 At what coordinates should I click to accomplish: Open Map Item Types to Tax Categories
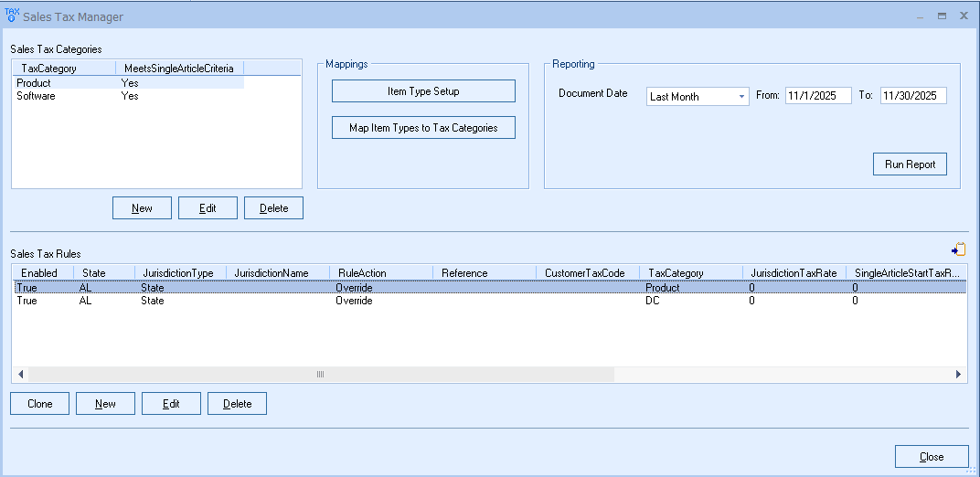pyautogui.click(x=423, y=128)
